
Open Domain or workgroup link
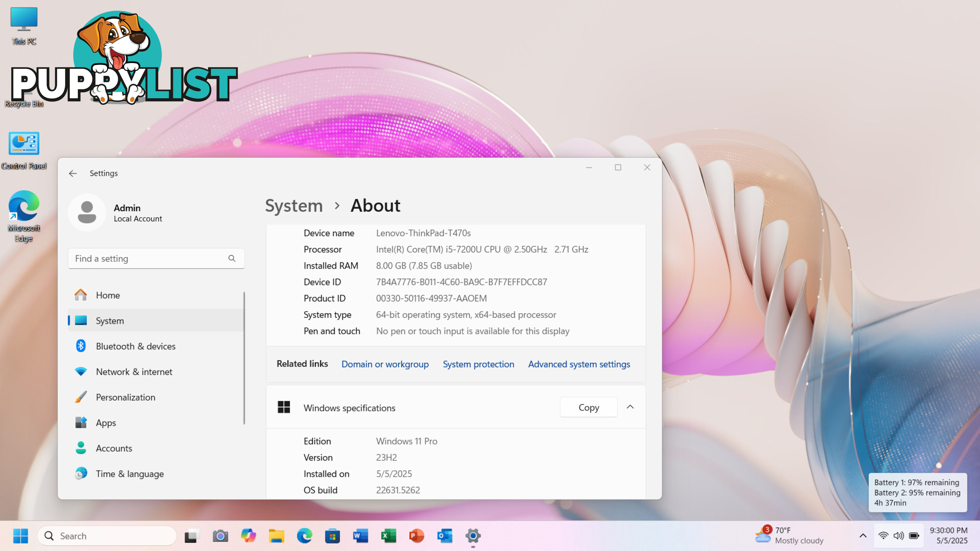tap(385, 364)
